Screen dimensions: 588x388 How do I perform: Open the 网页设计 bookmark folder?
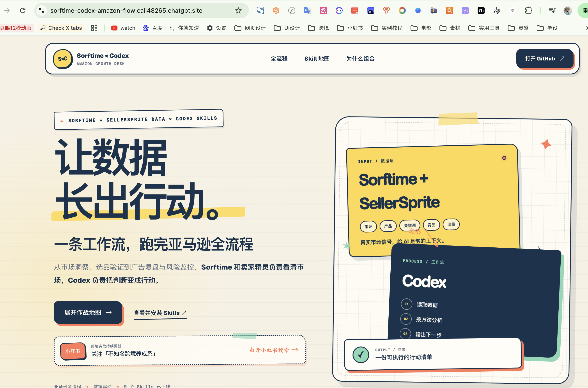(250, 28)
